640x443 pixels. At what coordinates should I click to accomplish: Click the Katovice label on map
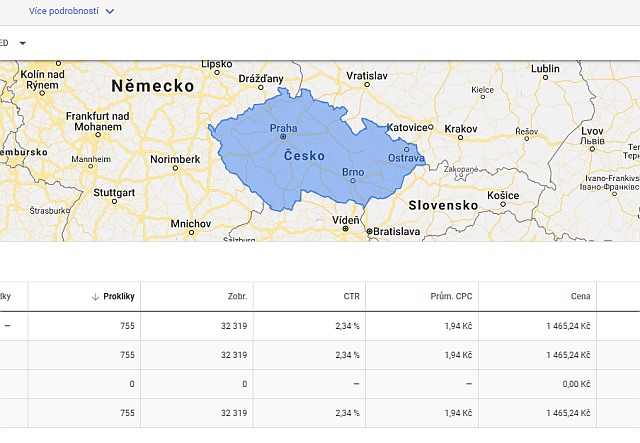pyautogui.click(x=407, y=128)
